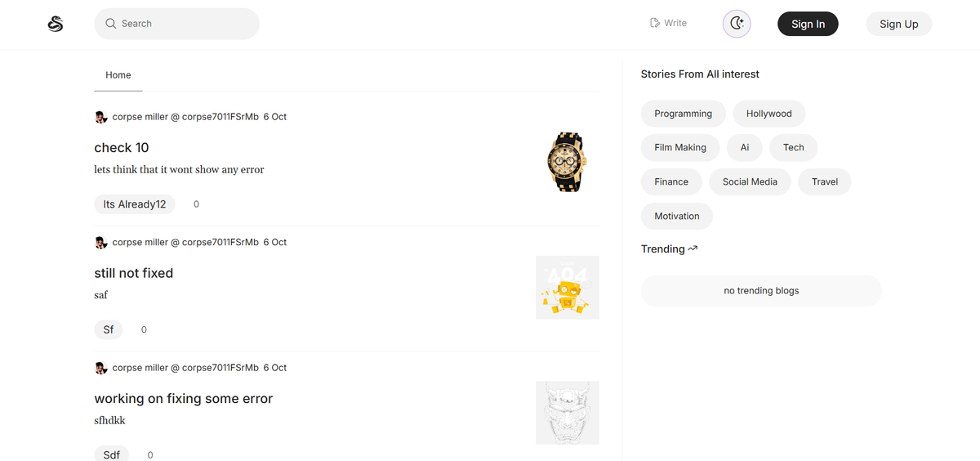Image resolution: width=980 pixels, height=461 pixels.
Task: Click the 'Its Already12' tag chip
Action: (135, 204)
